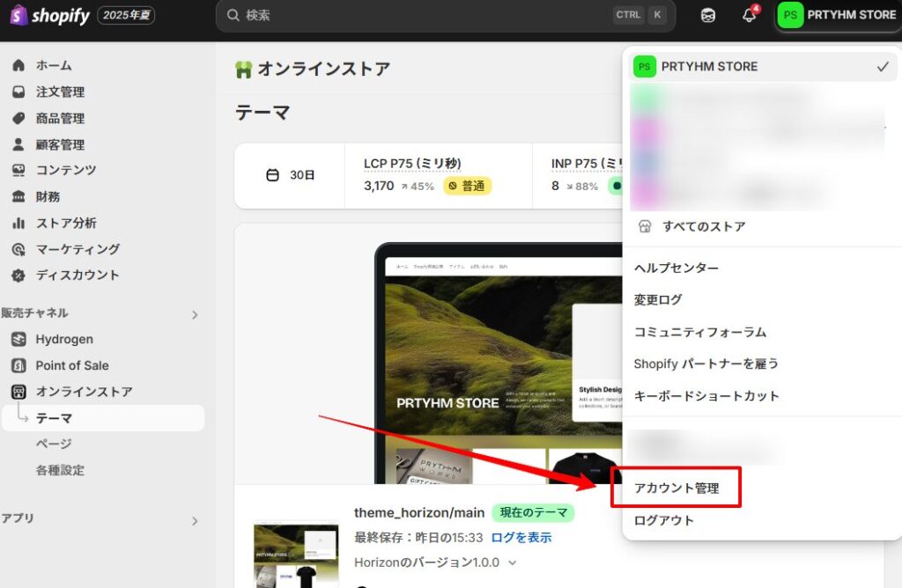The image size is (902, 588).
Task: Click ログアウト
Action: click(664, 520)
